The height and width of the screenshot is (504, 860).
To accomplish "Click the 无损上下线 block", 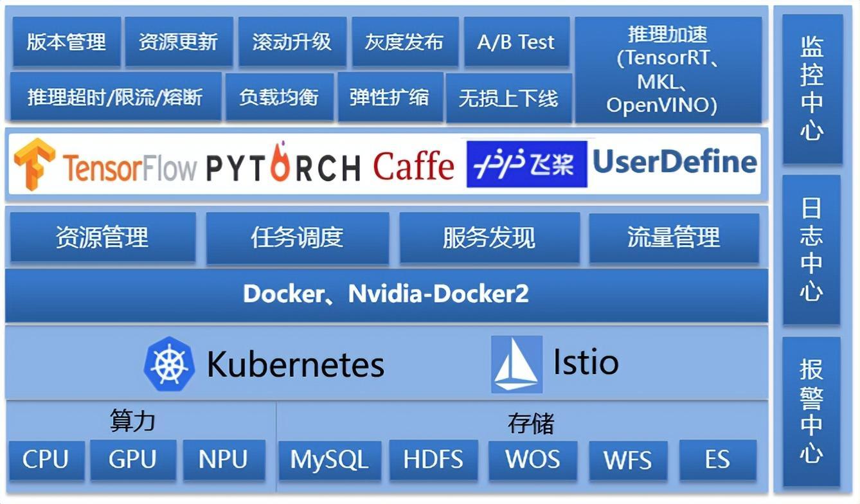I will 508,97.
